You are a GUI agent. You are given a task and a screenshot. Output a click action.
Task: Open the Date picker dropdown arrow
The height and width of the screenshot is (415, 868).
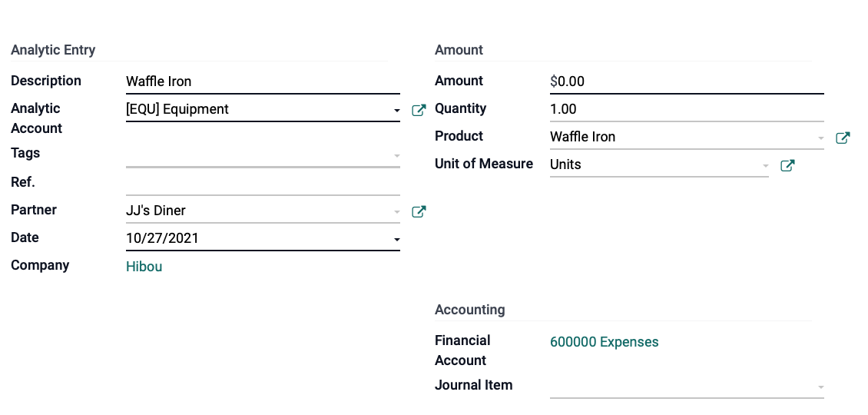pyautogui.click(x=396, y=240)
